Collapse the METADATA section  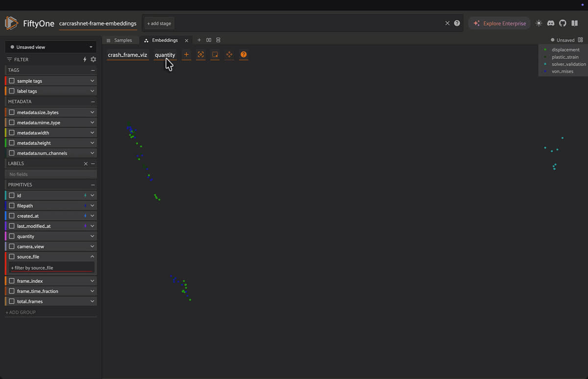93,101
